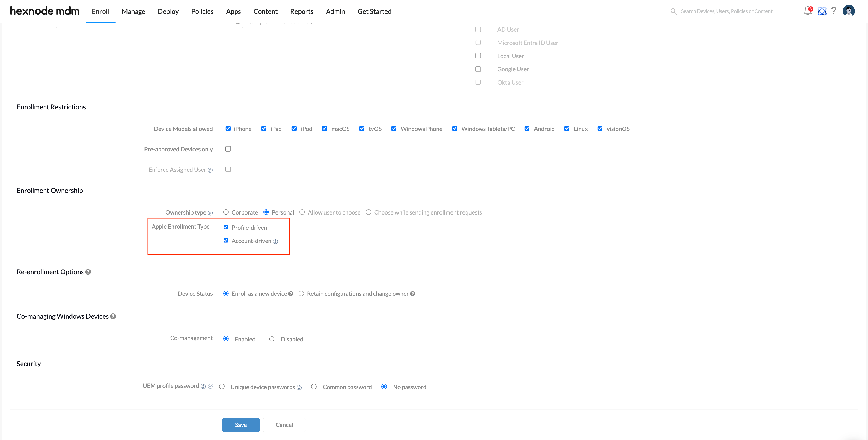Select Personal ownership type

point(266,212)
